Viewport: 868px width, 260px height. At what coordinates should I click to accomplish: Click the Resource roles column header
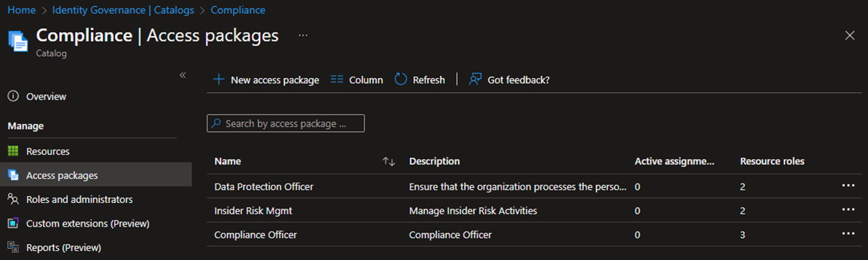pyautogui.click(x=772, y=161)
